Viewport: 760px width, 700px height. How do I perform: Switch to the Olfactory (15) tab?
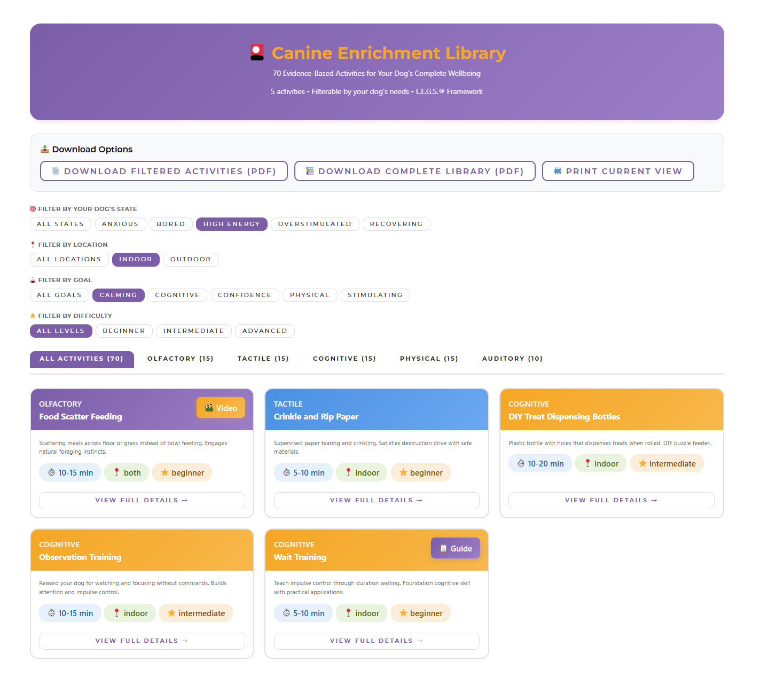pos(180,359)
